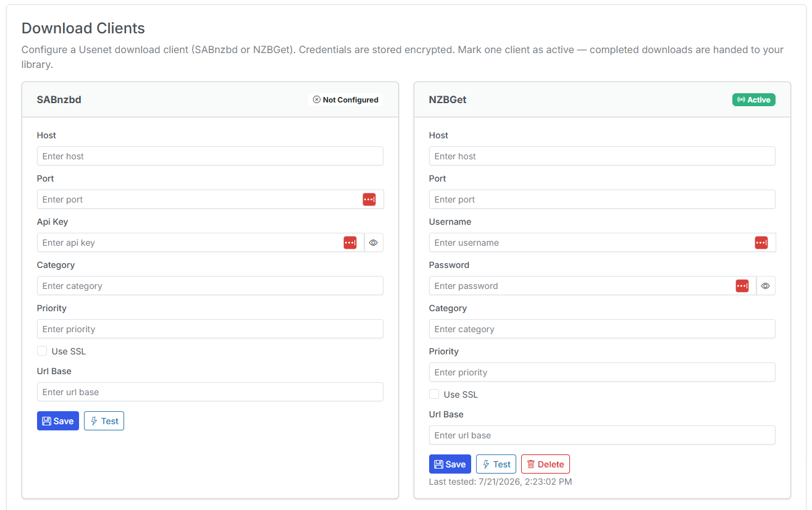Screen dimensions: 812x510
Task: Show NZBGet password with eye icon
Action: coord(766,286)
